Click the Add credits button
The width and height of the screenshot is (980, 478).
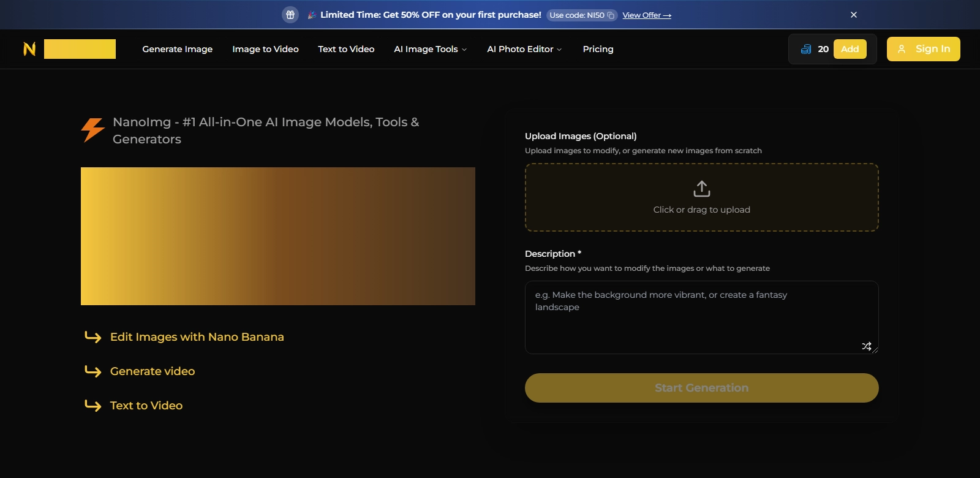pyautogui.click(x=850, y=49)
